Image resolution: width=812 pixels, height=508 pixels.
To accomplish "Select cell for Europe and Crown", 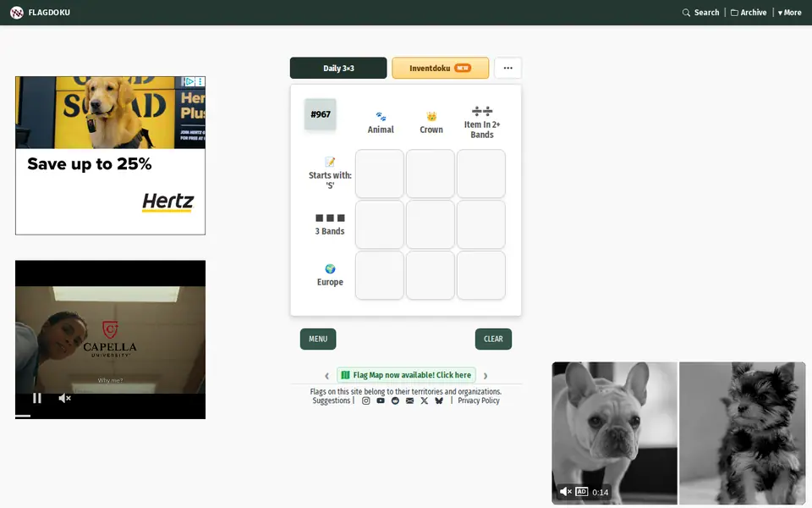I will (431, 275).
